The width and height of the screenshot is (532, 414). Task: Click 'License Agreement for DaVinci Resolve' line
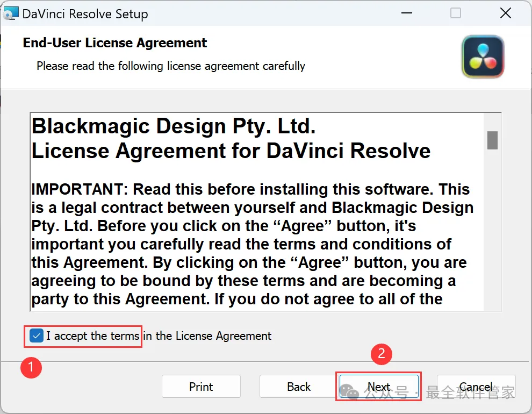click(231, 151)
